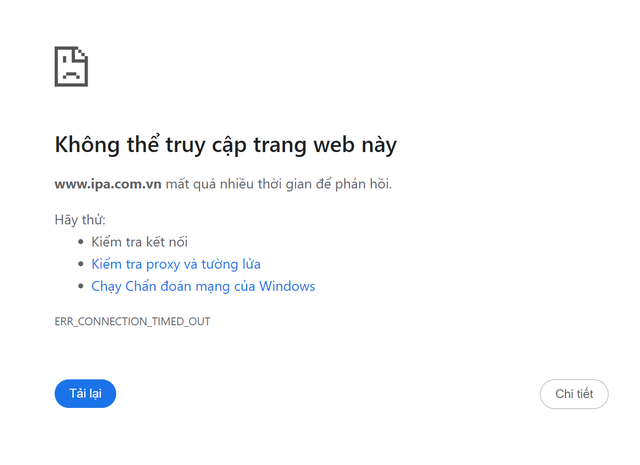
Task: Open the 'Chi tiết' details button
Action: [x=574, y=394]
